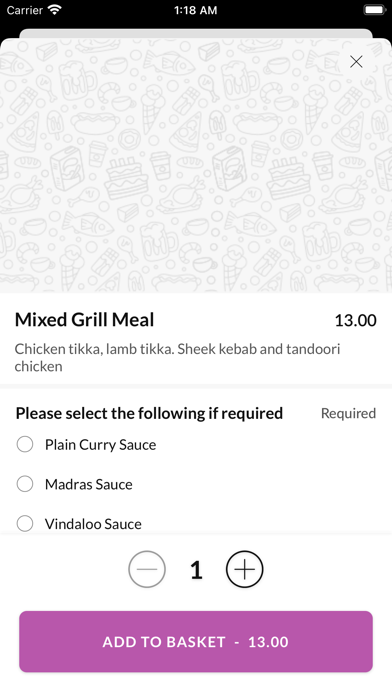Tap the Required label

(348, 413)
